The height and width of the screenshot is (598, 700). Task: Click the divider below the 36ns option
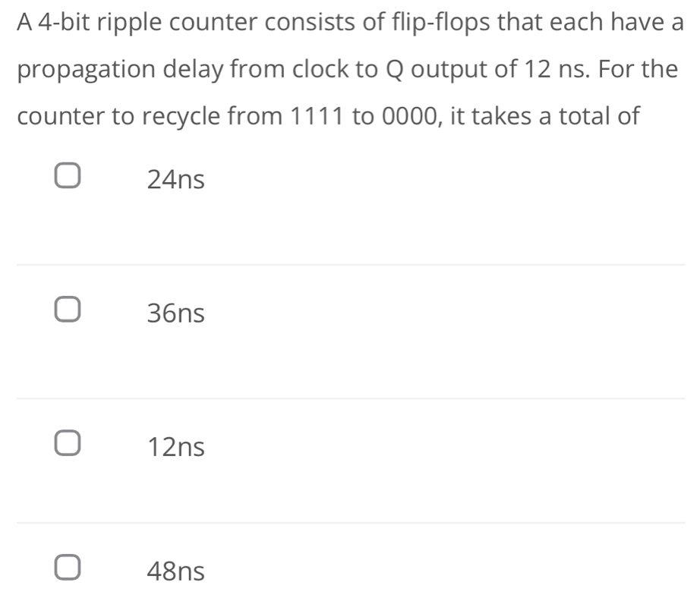point(349,398)
